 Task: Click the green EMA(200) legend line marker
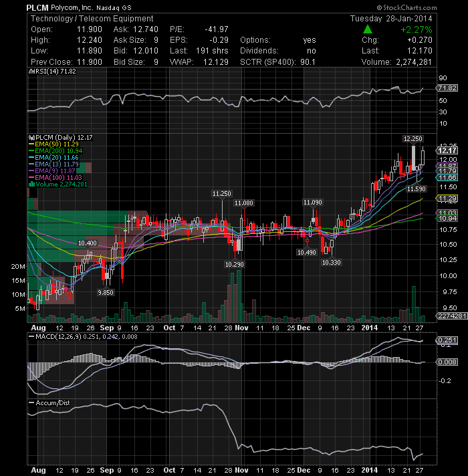point(31,151)
